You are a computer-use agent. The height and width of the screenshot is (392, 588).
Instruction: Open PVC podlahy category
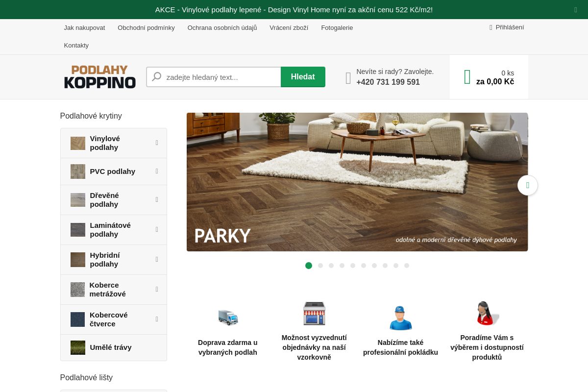point(113,171)
